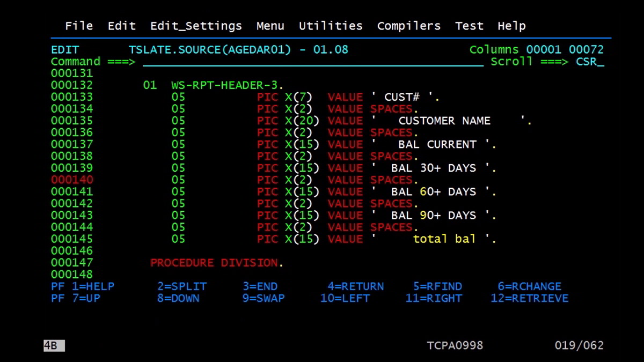Open the Edit menu
The width and height of the screenshot is (644, 362).
121,25
